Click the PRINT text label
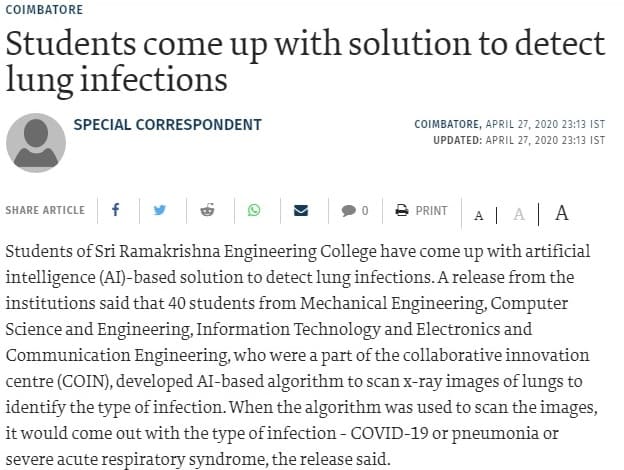 pos(431,211)
